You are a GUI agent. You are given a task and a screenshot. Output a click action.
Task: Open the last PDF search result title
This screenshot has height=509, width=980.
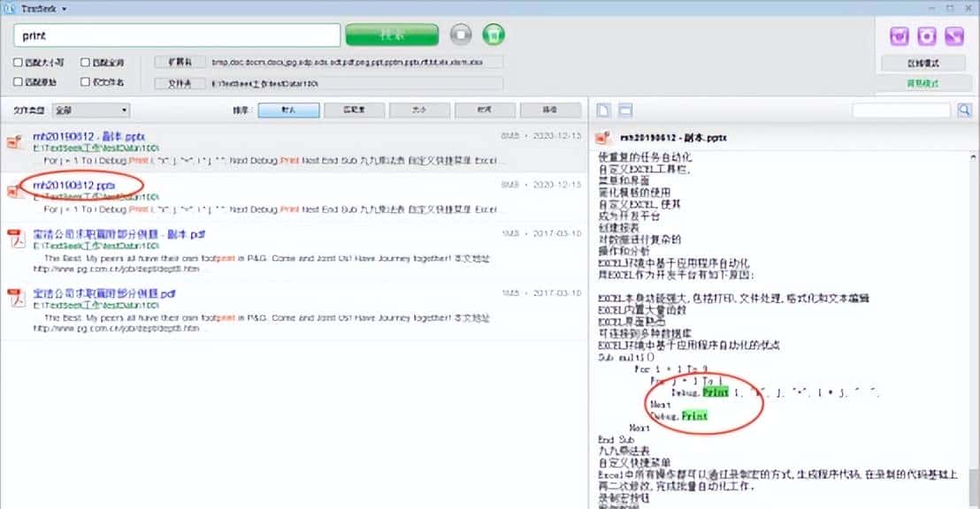[x=103, y=293]
